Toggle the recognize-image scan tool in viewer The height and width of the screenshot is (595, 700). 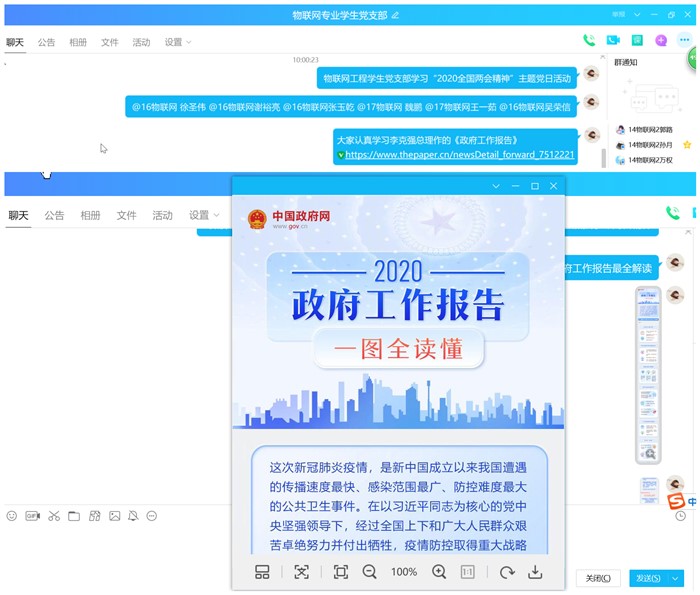coord(301,572)
